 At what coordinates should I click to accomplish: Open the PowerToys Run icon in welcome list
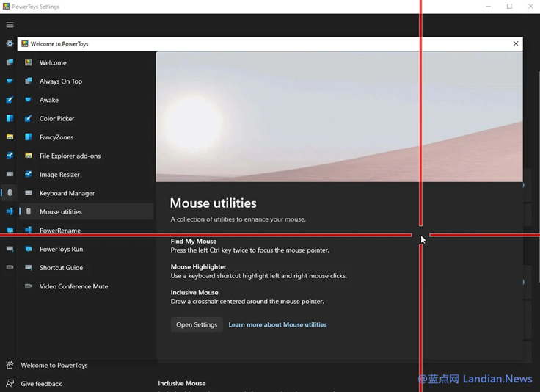tap(29, 249)
